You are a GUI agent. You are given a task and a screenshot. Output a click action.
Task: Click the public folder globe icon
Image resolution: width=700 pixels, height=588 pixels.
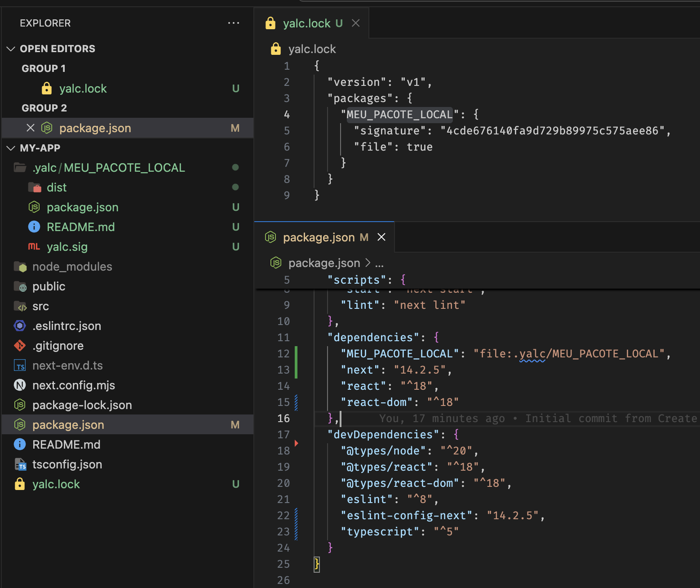coord(20,286)
